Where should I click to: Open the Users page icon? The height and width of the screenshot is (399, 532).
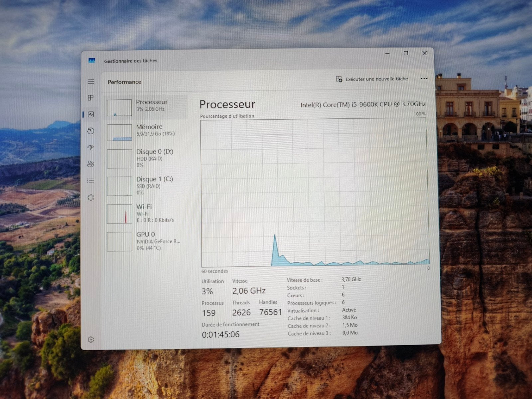pyautogui.click(x=91, y=164)
